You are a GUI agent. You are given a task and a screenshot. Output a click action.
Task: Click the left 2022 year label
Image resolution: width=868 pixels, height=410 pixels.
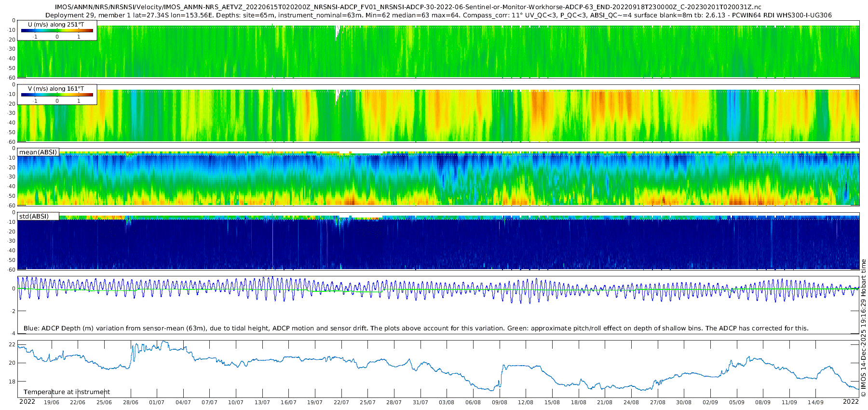point(27,402)
